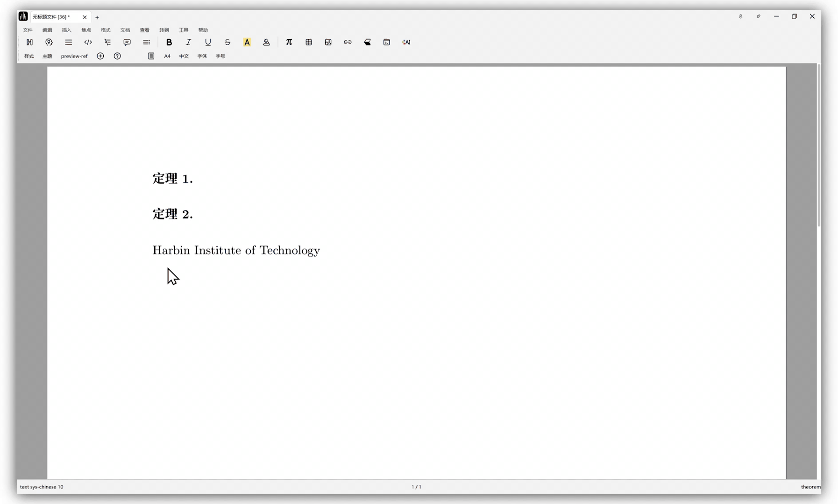838x504 pixels.
Task: Expand the 字体 font dropdown
Action: (x=202, y=56)
